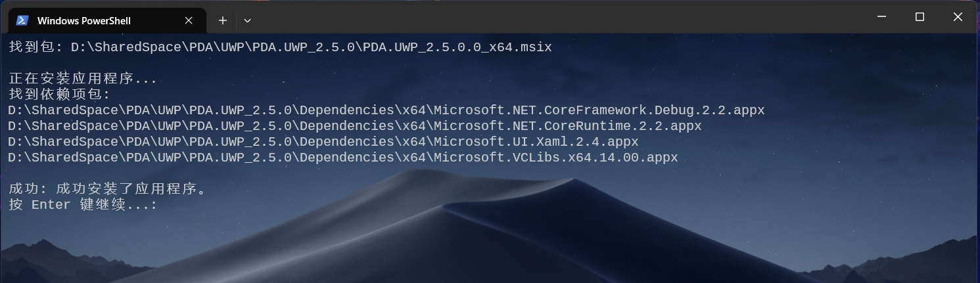Close the Windows PowerShell tab

pos(189,20)
